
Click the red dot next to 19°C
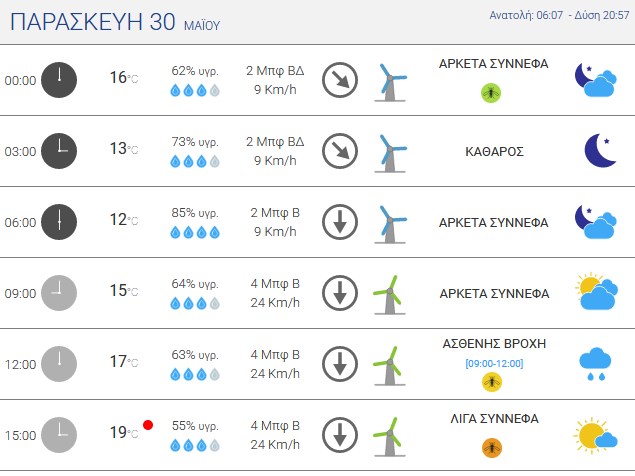[x=148, y=425]
